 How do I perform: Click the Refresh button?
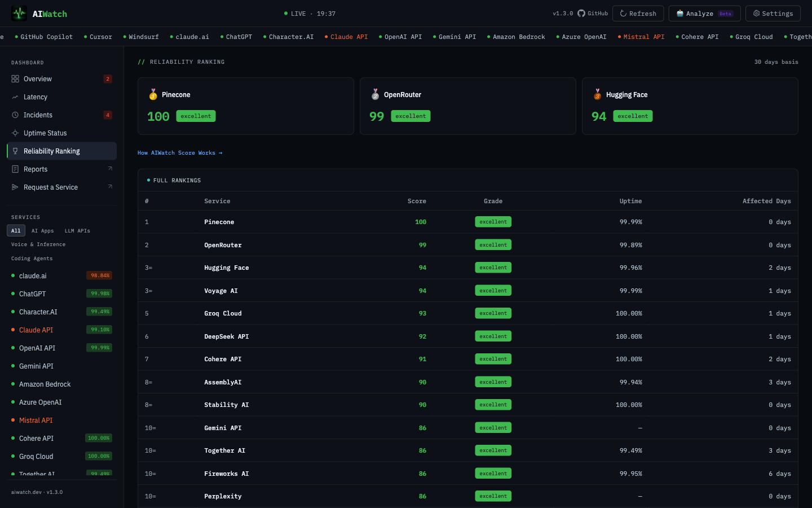[638, 14]
